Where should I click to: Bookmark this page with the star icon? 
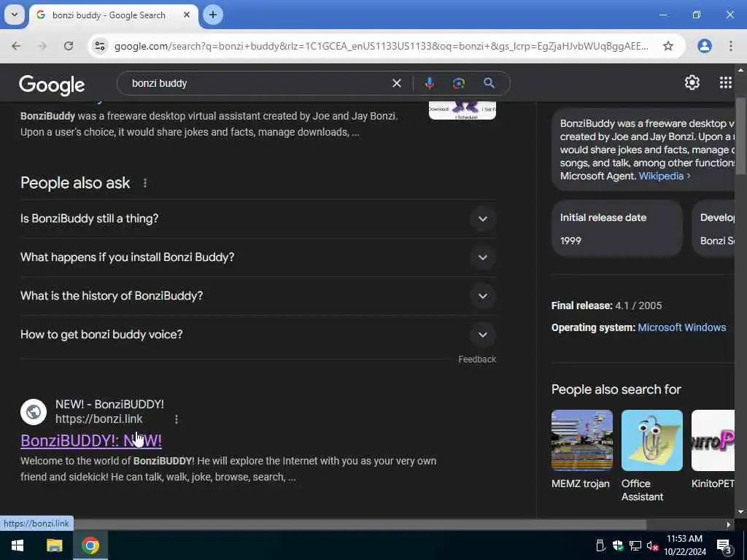(668, 46)
